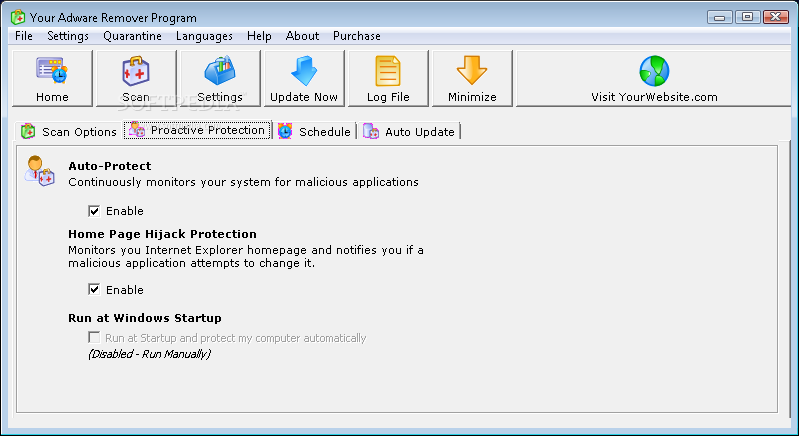Screen dimensions: 799x436
Task: Click the Auto Update tab icon
Action: (x=370, y=131)
